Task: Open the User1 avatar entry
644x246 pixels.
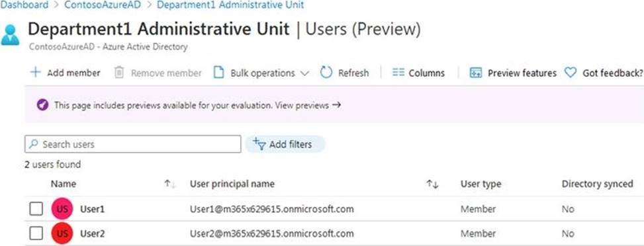Action: click(x=62, y=209)
